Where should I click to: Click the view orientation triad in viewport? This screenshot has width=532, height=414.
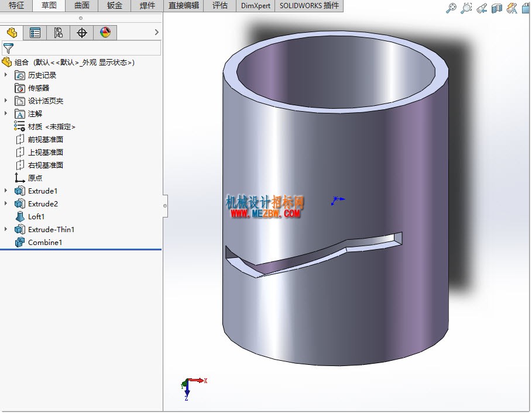tap(193, 388)
